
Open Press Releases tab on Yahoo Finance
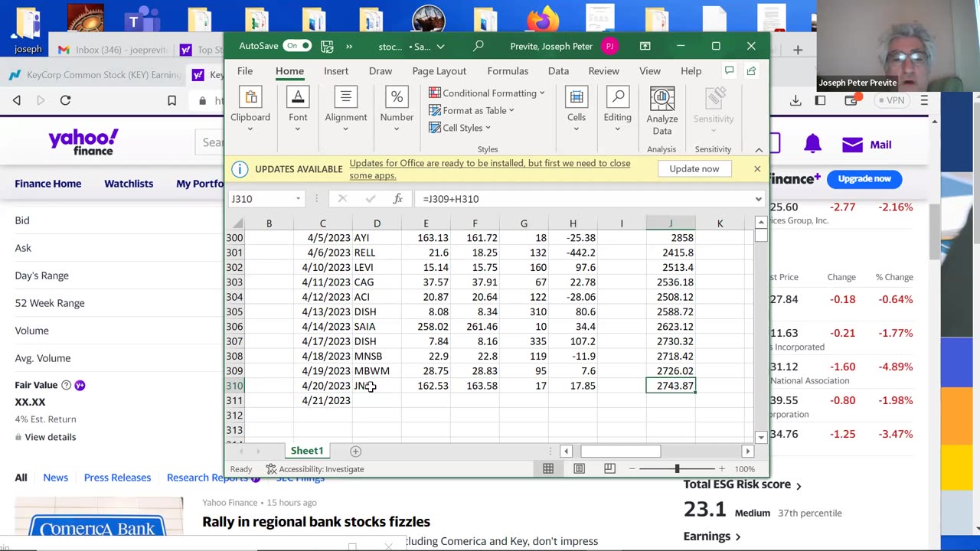[x=117, y=478]
